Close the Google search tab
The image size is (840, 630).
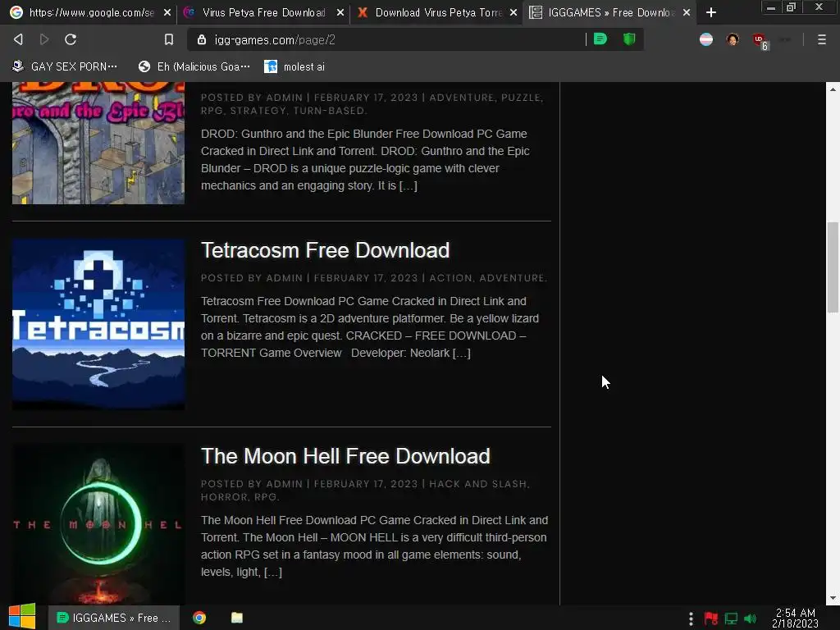[x=167, y=12]
